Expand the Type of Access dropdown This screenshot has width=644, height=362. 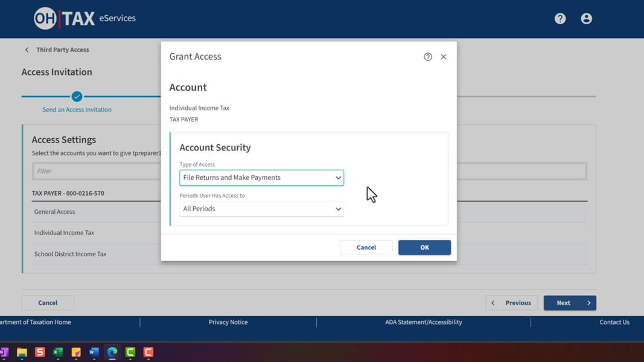[x=261, y=178]
